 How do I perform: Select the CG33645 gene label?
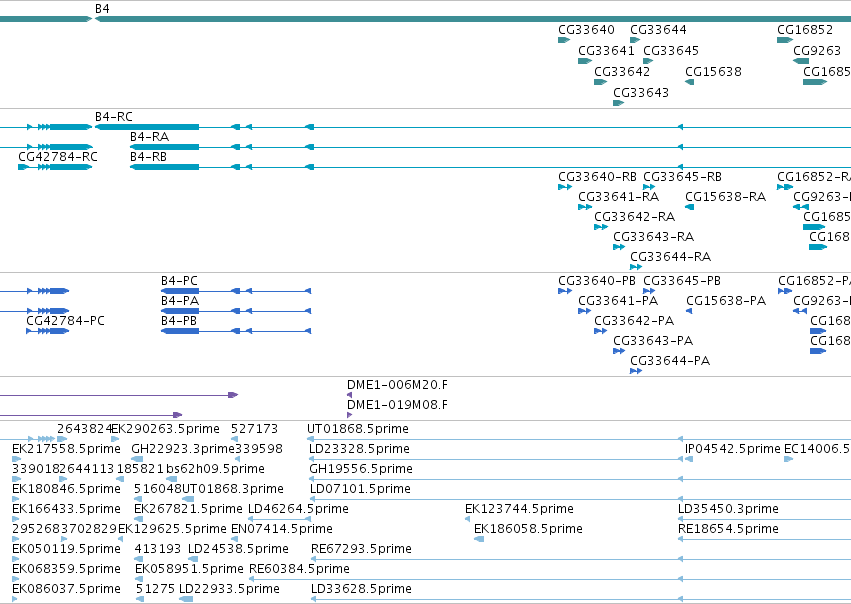(671, 50)
